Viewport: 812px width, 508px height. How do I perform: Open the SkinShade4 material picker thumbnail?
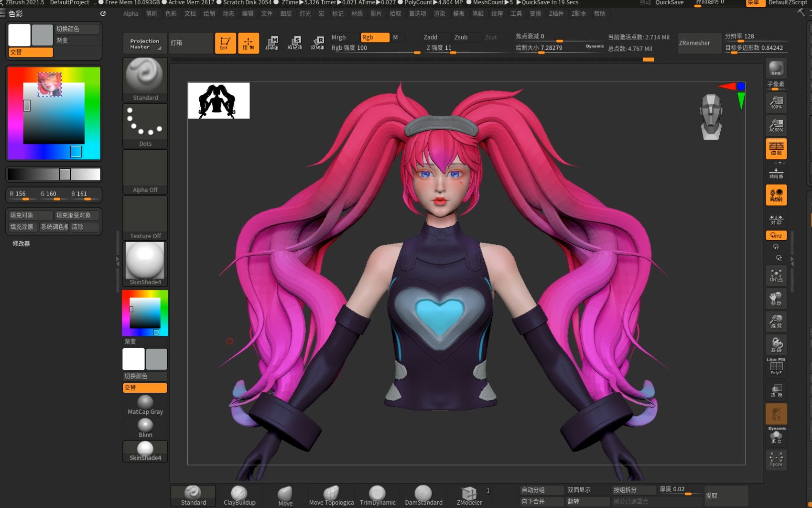click(145, 264)
